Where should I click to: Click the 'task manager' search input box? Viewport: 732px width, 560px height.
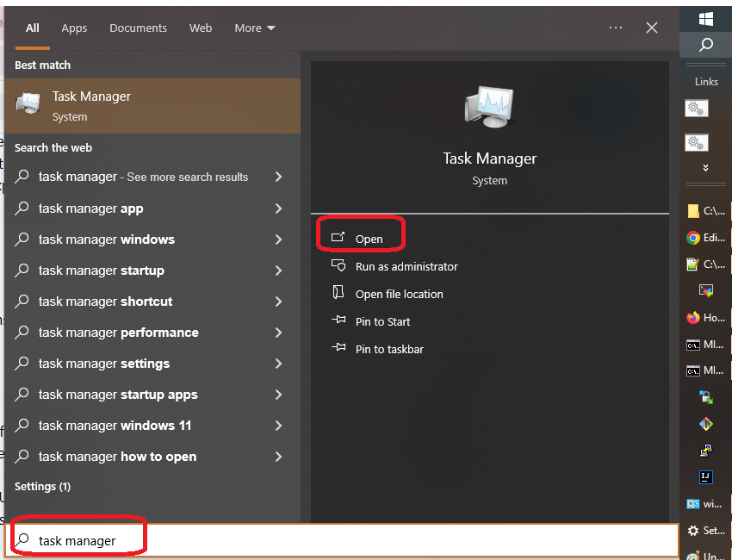[342, 540]
